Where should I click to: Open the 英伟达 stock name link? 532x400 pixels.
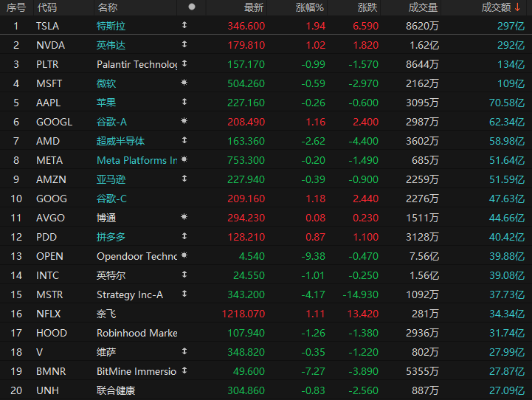tap(111, 45)
